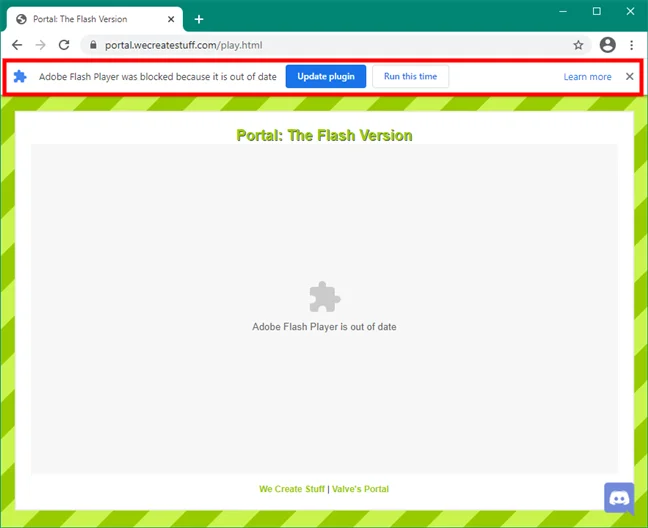Image resolution: width=648 pixels, height=528 pixels.
Task: Open the We Create Stuff link
Action: tap(292, 489)
